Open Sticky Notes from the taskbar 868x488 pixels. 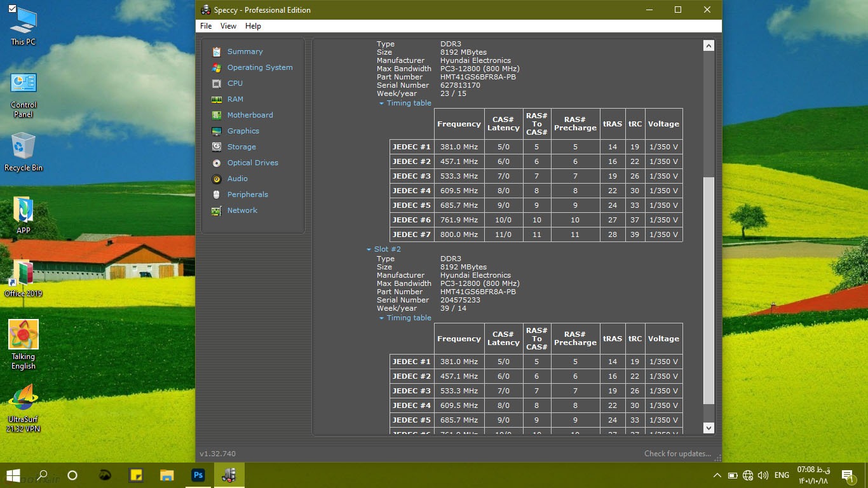pos(136,475)
